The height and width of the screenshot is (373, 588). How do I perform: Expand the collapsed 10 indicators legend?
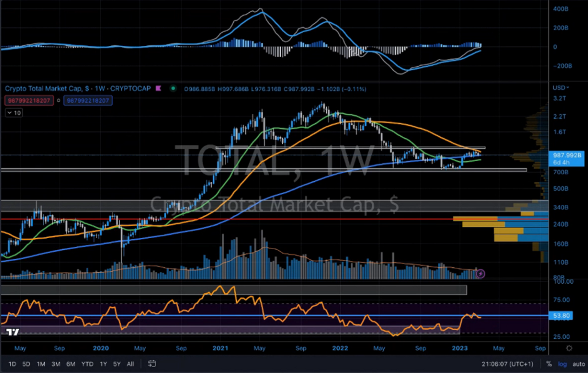click(x=14, y=113)
